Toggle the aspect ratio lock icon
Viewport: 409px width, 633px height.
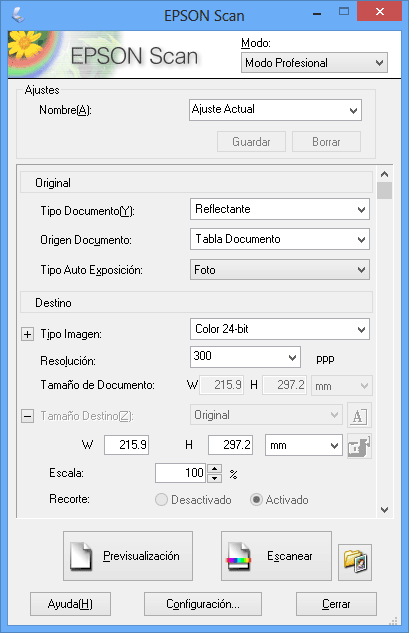point(359,446)
